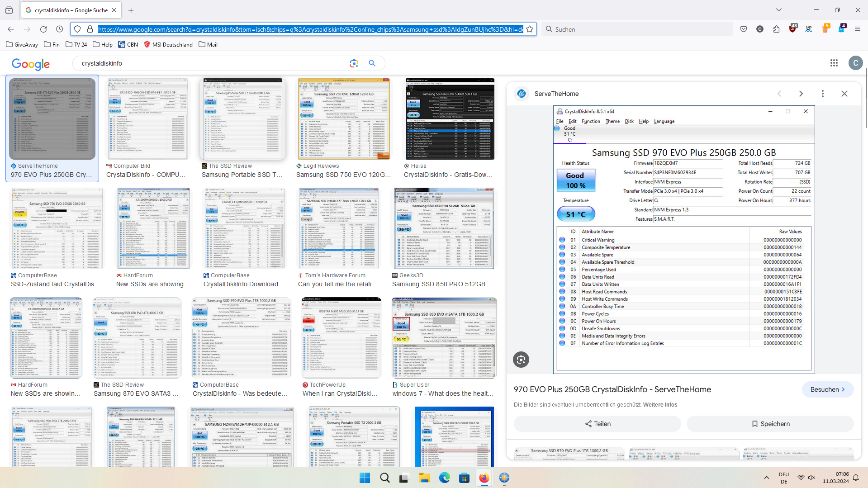
Task: Expand the hidden system tray icons
Action: pyautogui.click(x=766, y=478)
